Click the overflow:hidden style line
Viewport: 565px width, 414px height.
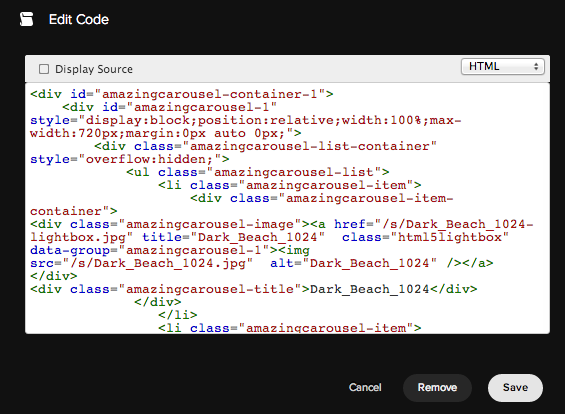[130, 159]
